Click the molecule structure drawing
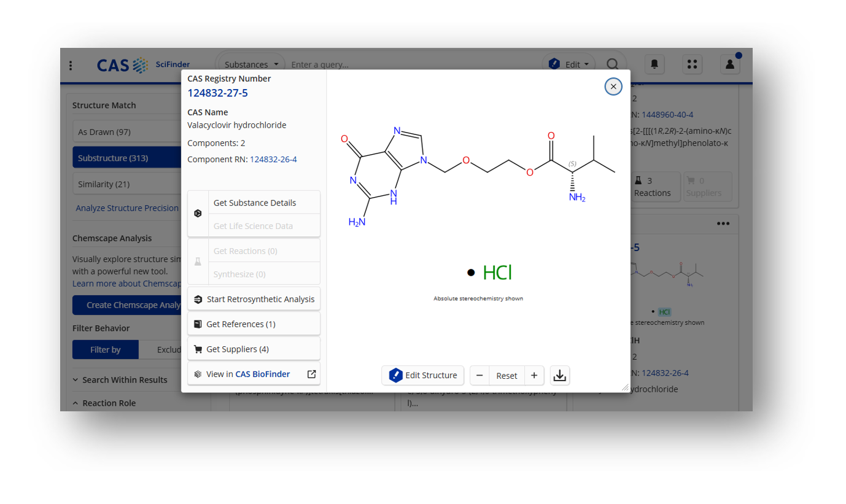 click(478, 176)
